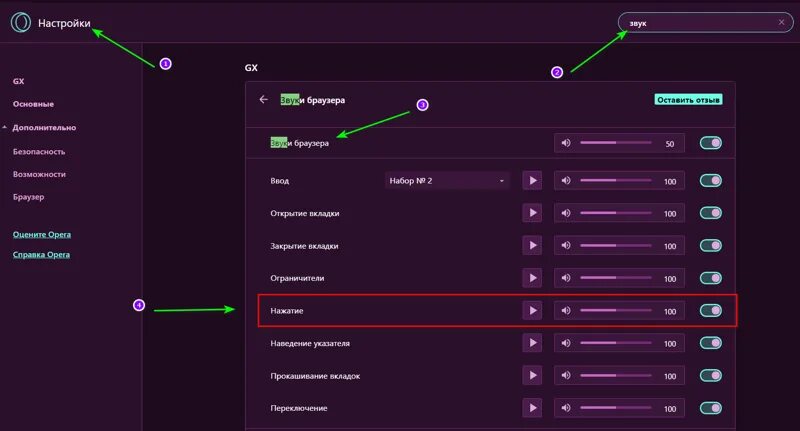Click the 50 volume value for Звуки браузера

point(669,144)
